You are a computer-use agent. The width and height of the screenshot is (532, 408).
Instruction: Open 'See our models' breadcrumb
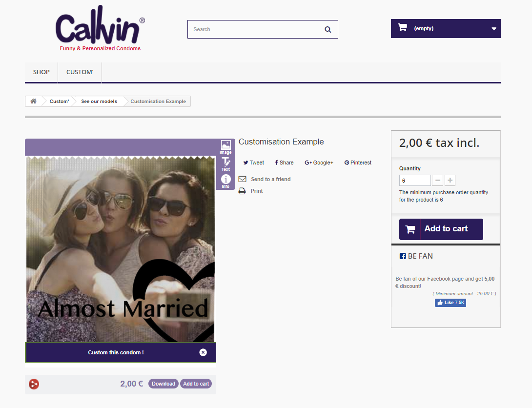tap(99, 102)
